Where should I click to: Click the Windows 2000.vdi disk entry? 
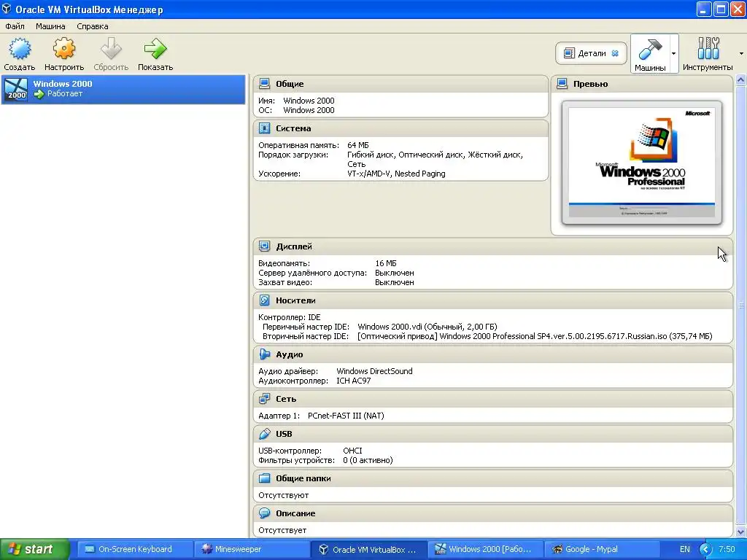[x=427, y=327]
